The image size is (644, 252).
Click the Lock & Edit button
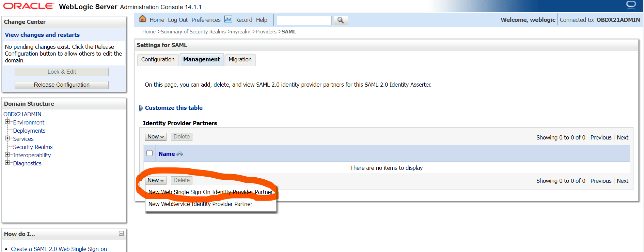(x=62, y=72)
